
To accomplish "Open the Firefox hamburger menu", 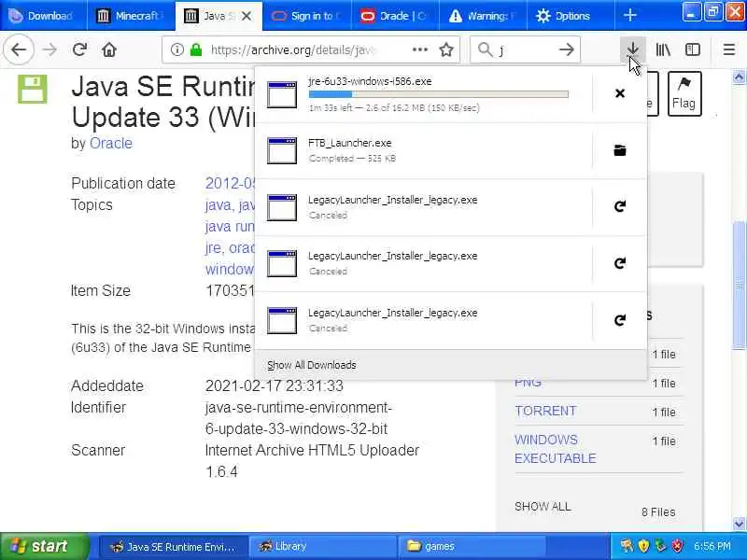I will pos(729,49).
